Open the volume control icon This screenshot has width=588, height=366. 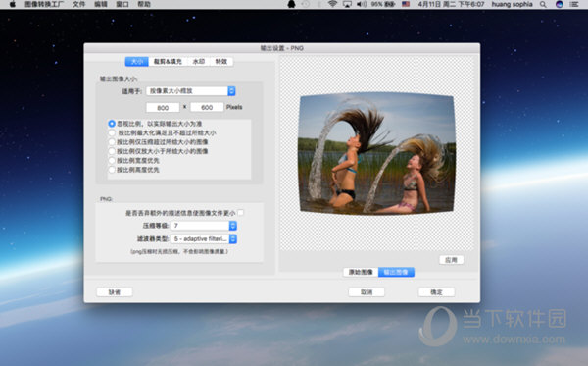(362, 4)
